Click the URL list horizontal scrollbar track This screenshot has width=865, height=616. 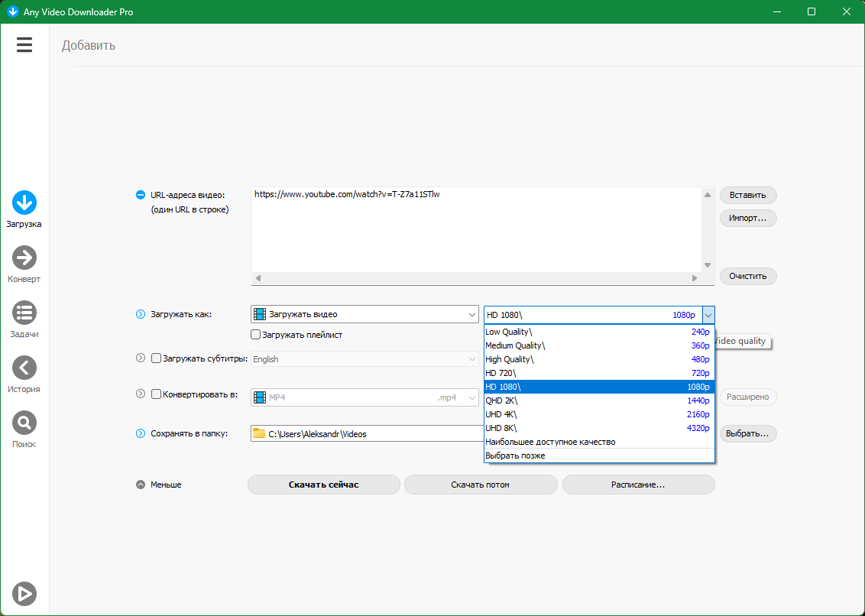tap(478, 278)
